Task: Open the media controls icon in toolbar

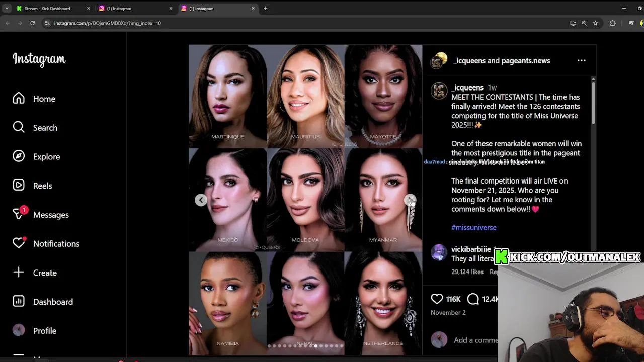Action: tap(631, 23)
